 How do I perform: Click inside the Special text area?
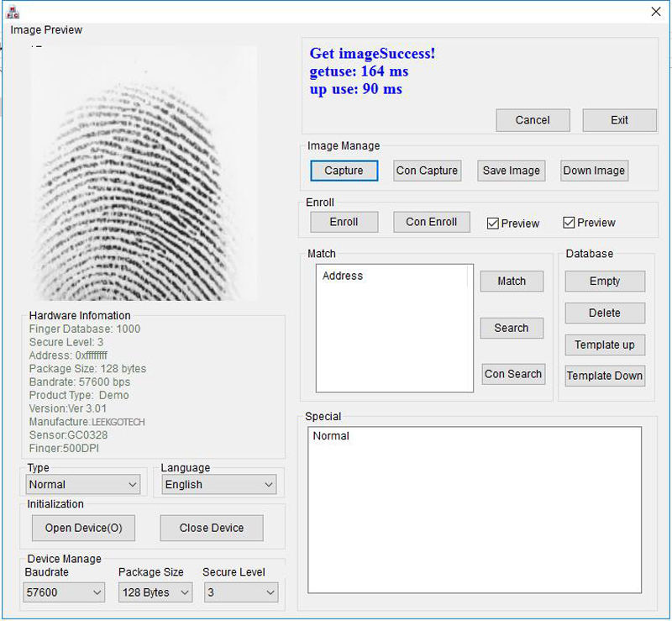tap(475, 521)
